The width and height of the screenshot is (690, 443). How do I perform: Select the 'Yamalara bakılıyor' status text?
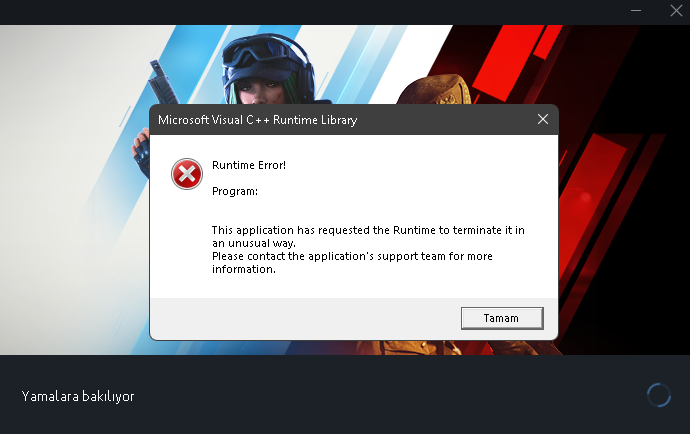click(78, 396)
